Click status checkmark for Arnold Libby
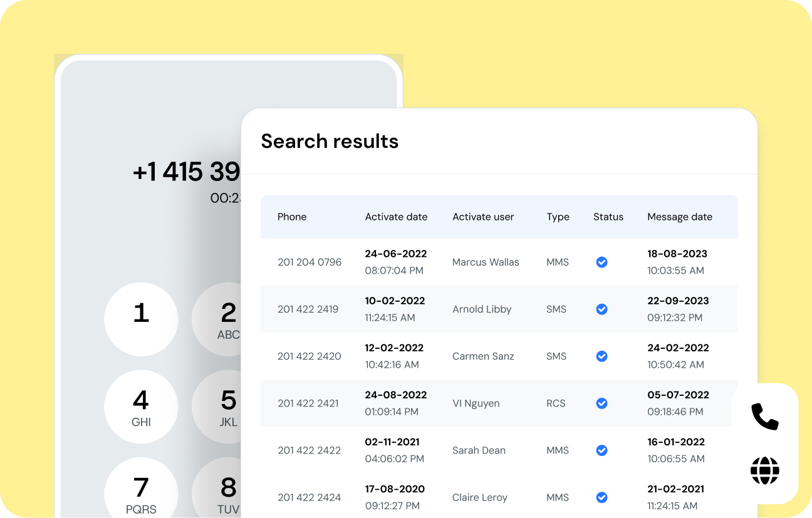Image resolution: width=812 pixels, height=518 pixels. coord(601,309)
